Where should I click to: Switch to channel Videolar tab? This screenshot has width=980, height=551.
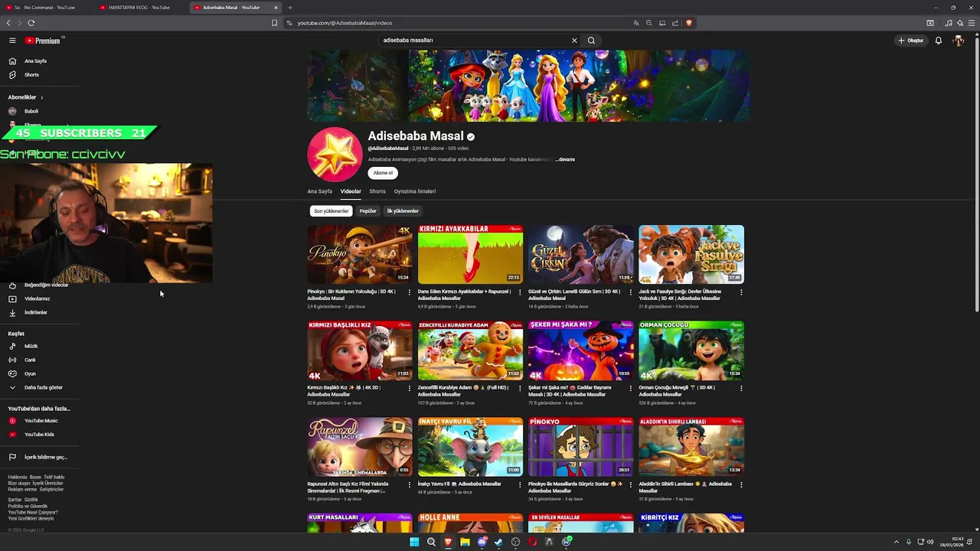tap(351, 191)
